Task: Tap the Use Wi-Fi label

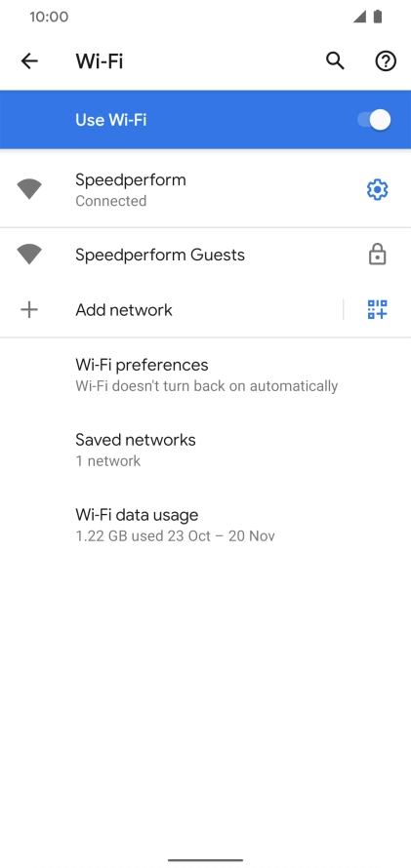Action: coord(110,120)
